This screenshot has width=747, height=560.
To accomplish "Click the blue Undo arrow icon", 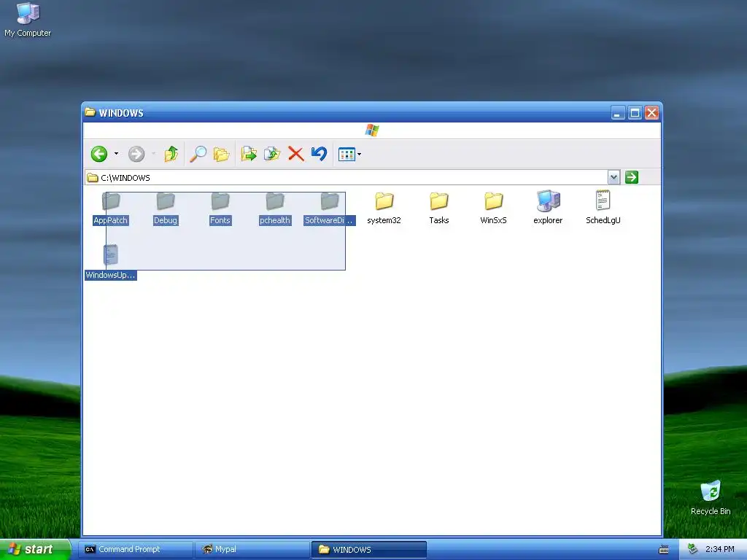I will [320, 154].
